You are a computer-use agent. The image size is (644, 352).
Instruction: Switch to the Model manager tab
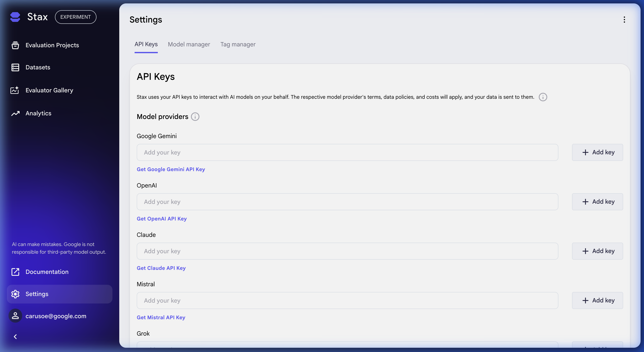(189, 44)
